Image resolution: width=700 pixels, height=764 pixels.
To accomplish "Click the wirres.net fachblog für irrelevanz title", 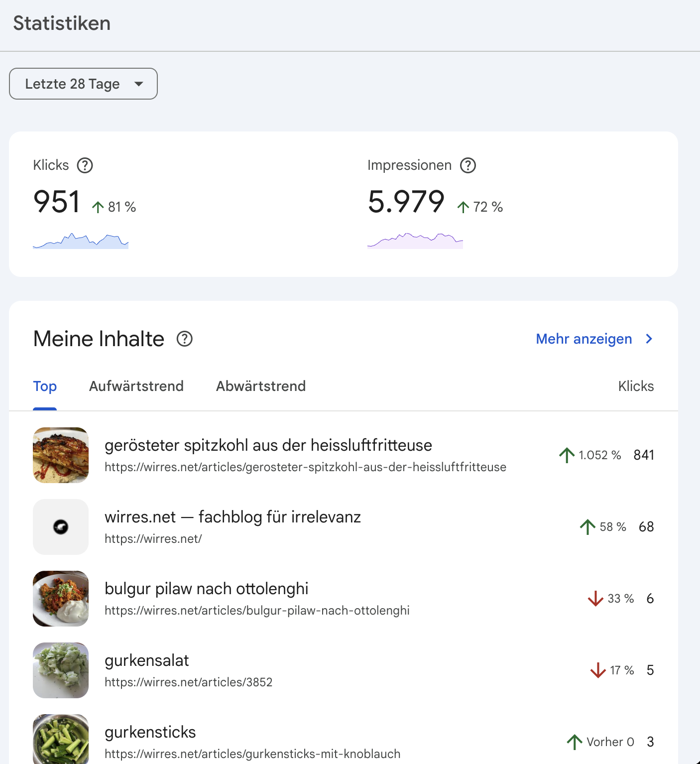I will (233, 517).
